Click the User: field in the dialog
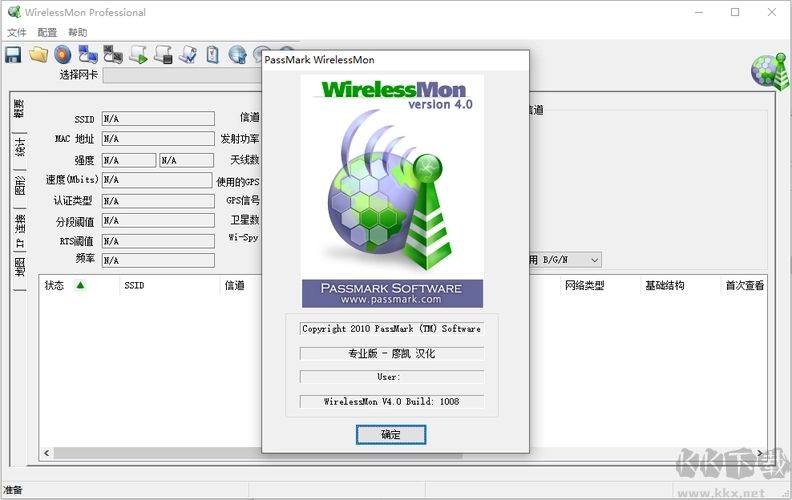Screen dimensions: 792x500 (391, 377)
